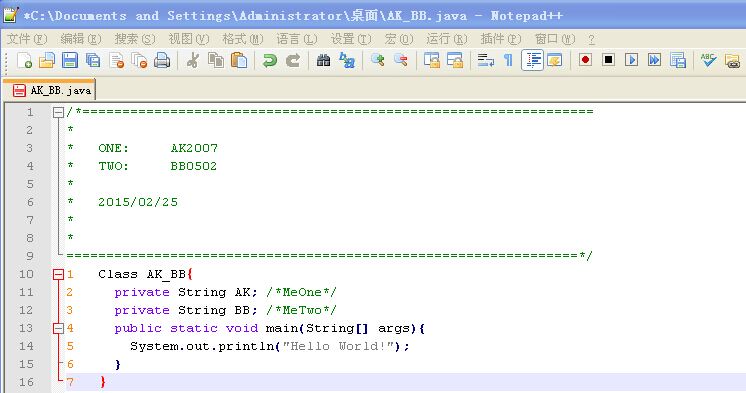Click the "/*MeOne*/" comment

[301, 292]
